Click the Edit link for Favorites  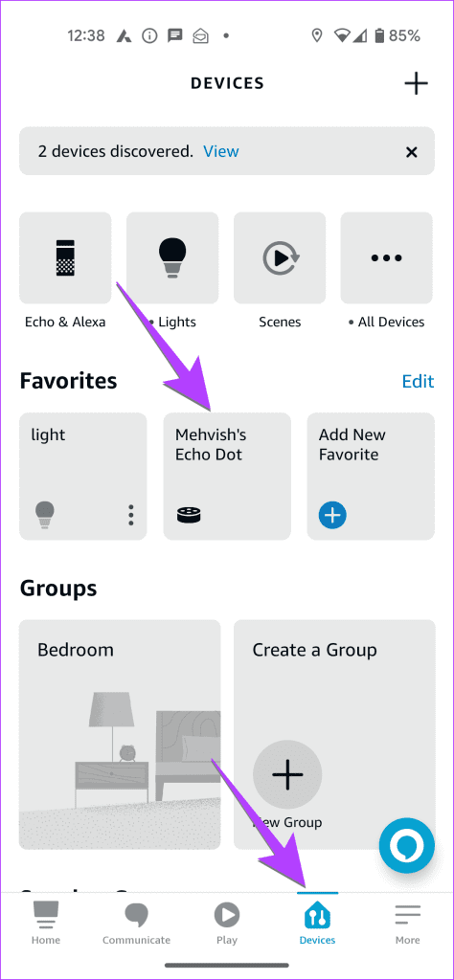(x=418, y=381)
